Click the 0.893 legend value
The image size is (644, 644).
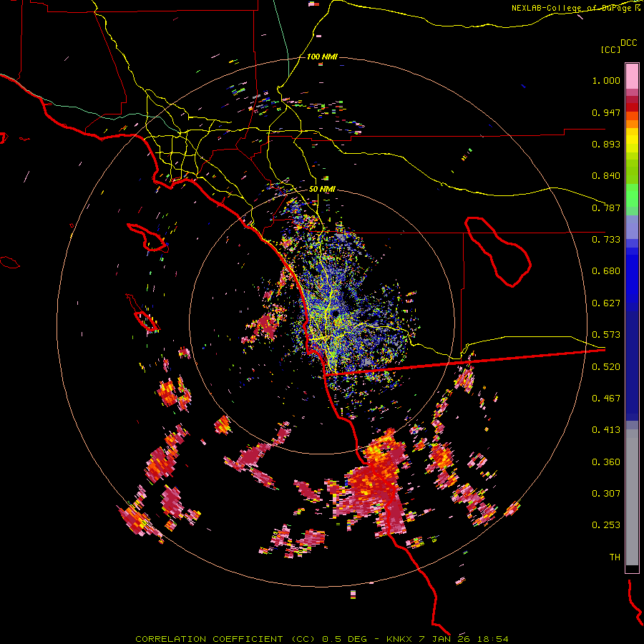(x=606, y=144)
